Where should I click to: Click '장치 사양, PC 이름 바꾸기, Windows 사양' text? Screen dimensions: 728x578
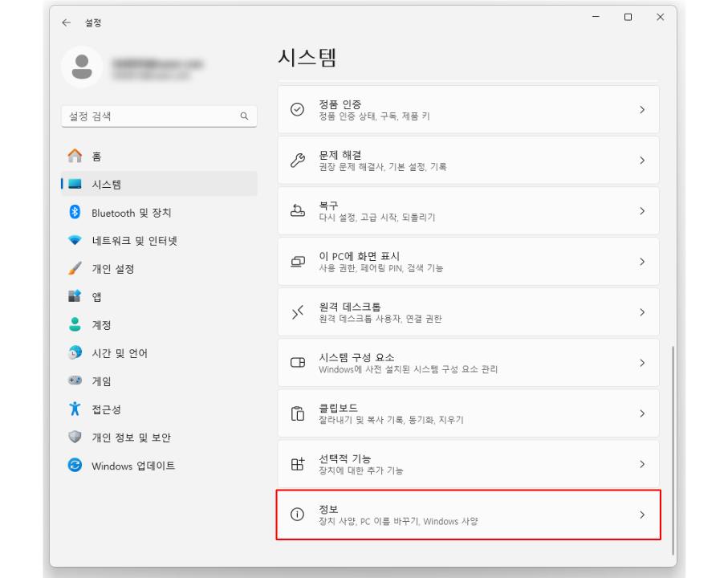coord(398,521)
